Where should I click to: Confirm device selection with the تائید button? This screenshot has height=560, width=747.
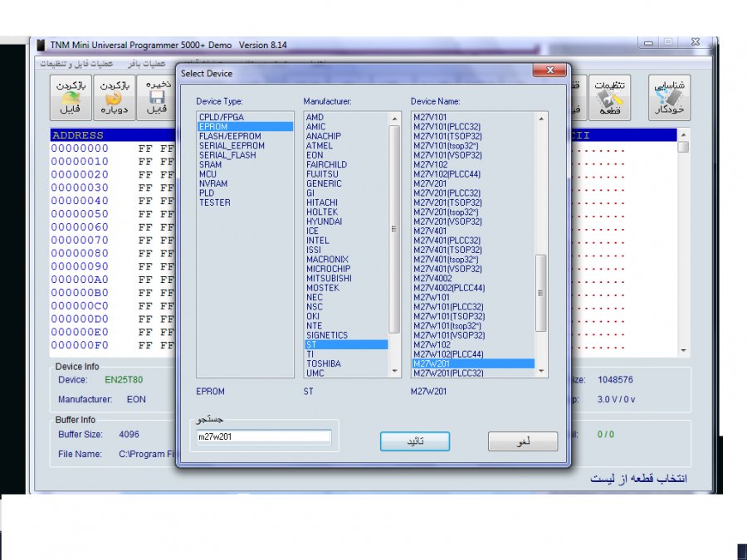[x=414, y=441]
